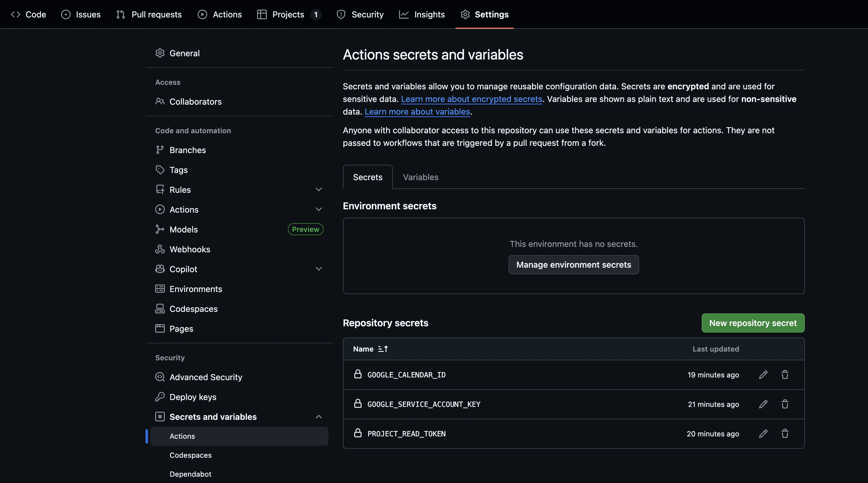The width and height of the screenshot is (868, 483).
Task: Open Codespaces secrets under Secrets and variables
Action: [x=239, y=455]
